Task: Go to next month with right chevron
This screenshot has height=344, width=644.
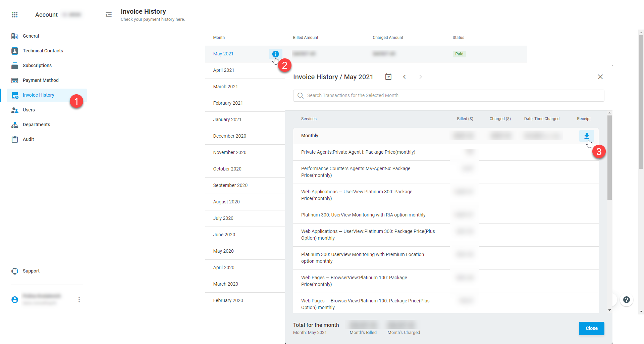Action: click(420, 77)
